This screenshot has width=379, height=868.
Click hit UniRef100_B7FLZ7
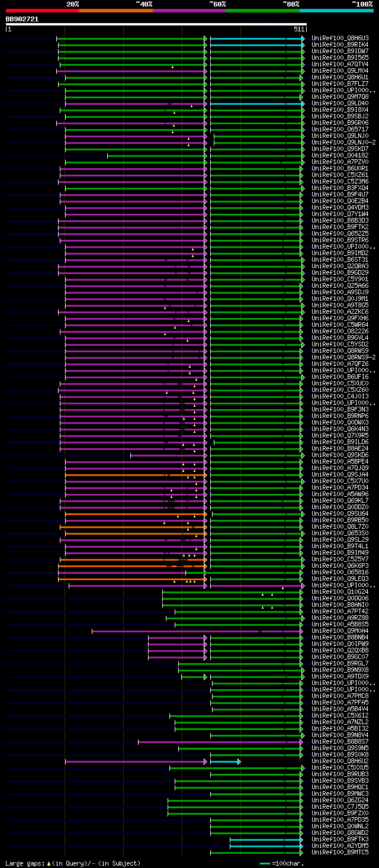tap(340, 83)
